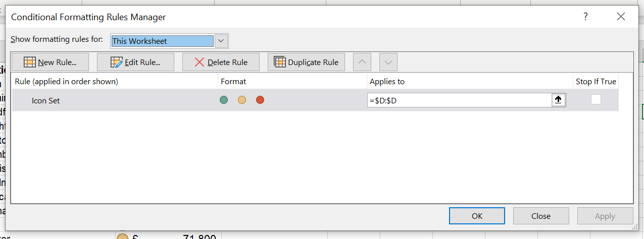Click the This Worksheet combo box
The image size is (644, 239).
pyautogui.click(x=162, y=41)
